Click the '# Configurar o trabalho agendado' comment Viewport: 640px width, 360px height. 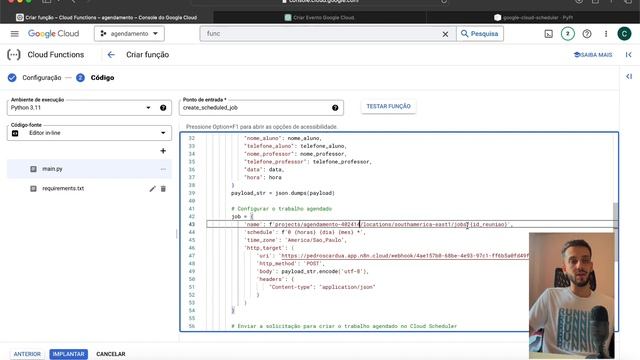(x=282, y=209)
